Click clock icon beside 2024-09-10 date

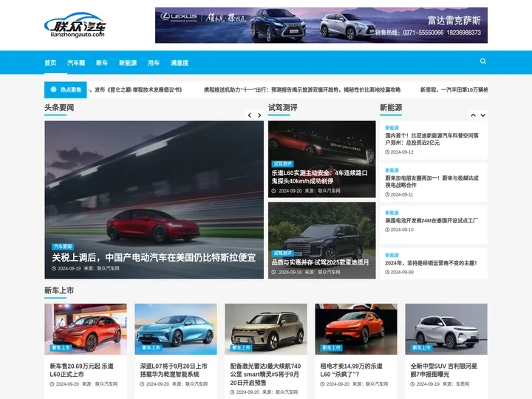(x=387, y=230)
